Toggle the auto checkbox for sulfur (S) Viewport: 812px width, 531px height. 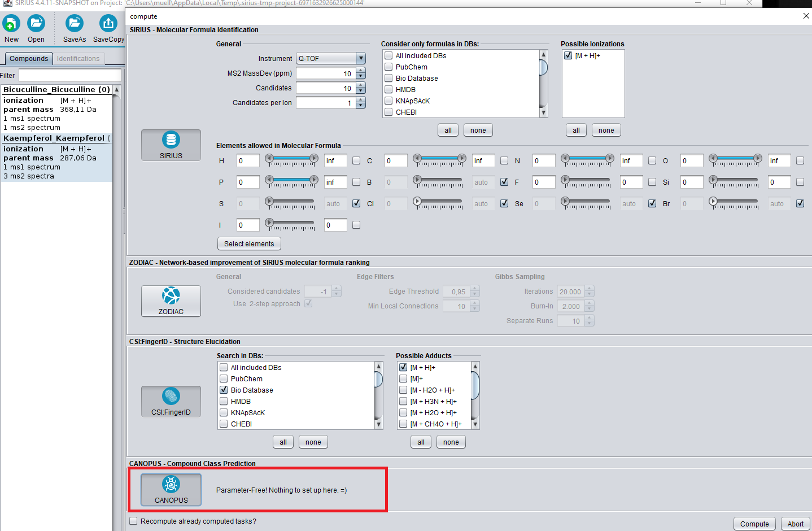356,203
